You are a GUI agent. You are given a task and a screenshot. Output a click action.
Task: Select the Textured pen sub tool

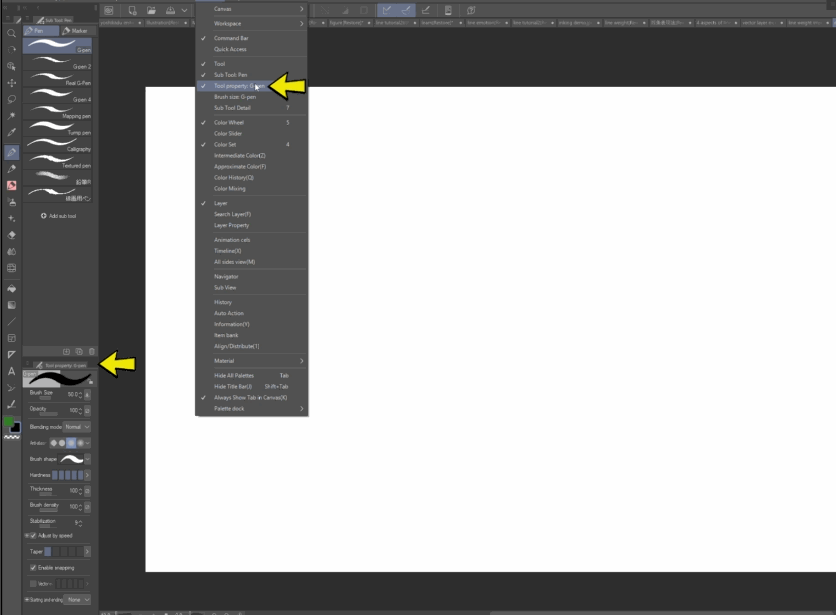click(58, 162)
